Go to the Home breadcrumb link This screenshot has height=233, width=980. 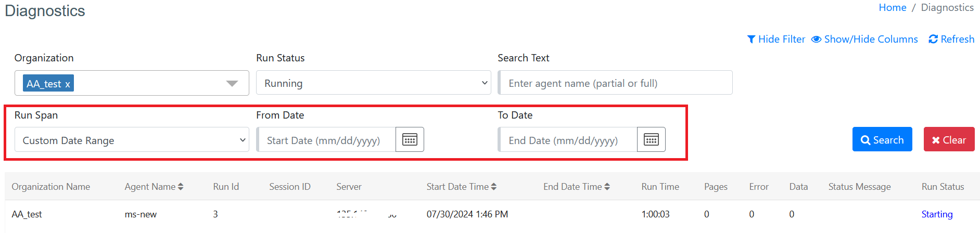893,8
